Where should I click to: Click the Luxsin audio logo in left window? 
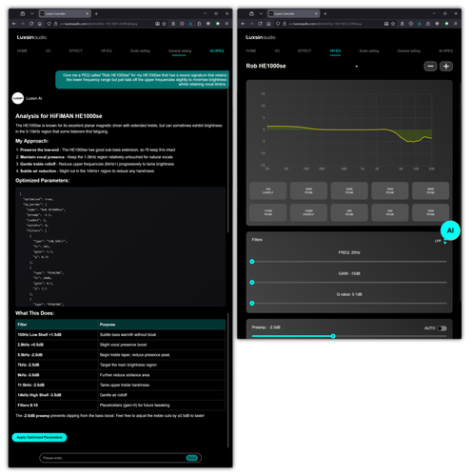(31, 37)
